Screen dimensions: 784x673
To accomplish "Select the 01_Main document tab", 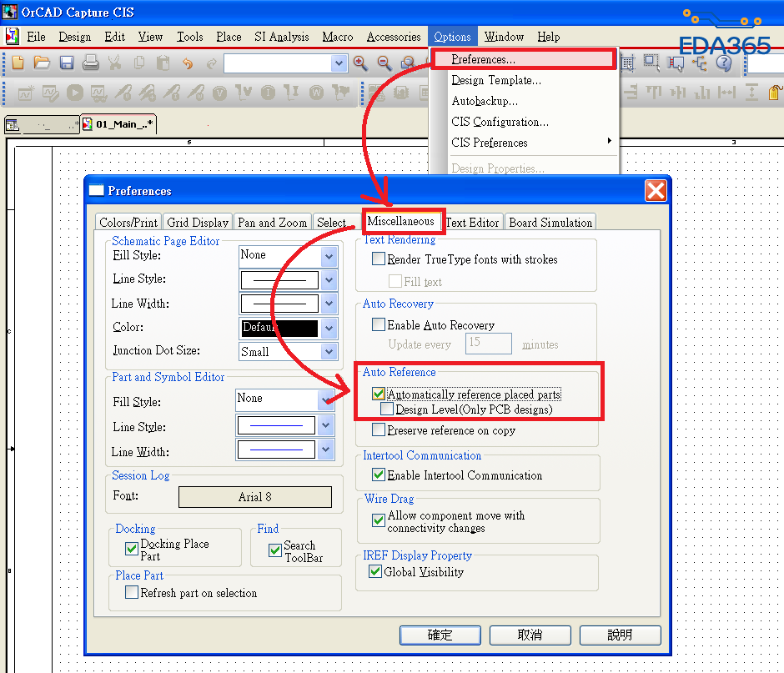I will (x=119, y=124).
